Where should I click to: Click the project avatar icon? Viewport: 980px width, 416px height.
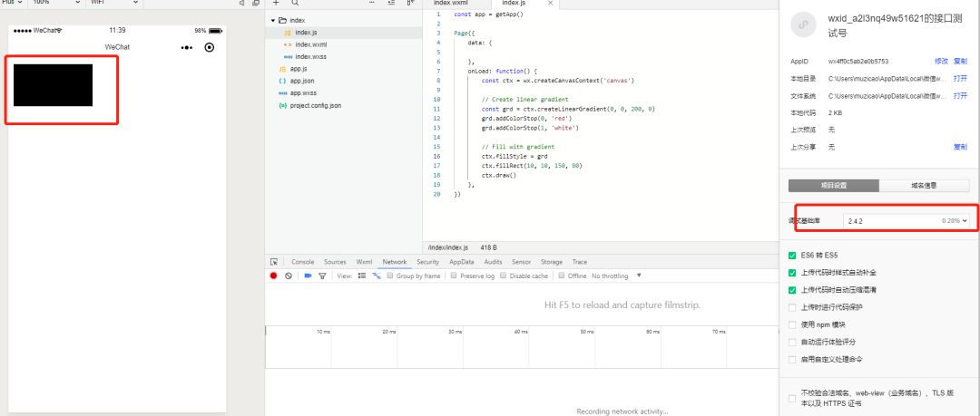pos(803,24)
